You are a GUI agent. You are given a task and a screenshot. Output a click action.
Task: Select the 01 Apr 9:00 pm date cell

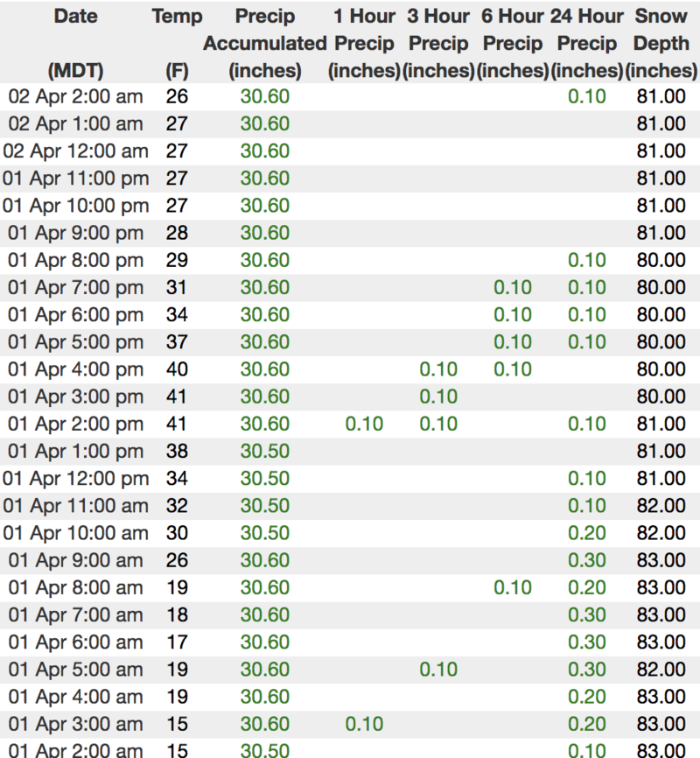pos(75,234)
